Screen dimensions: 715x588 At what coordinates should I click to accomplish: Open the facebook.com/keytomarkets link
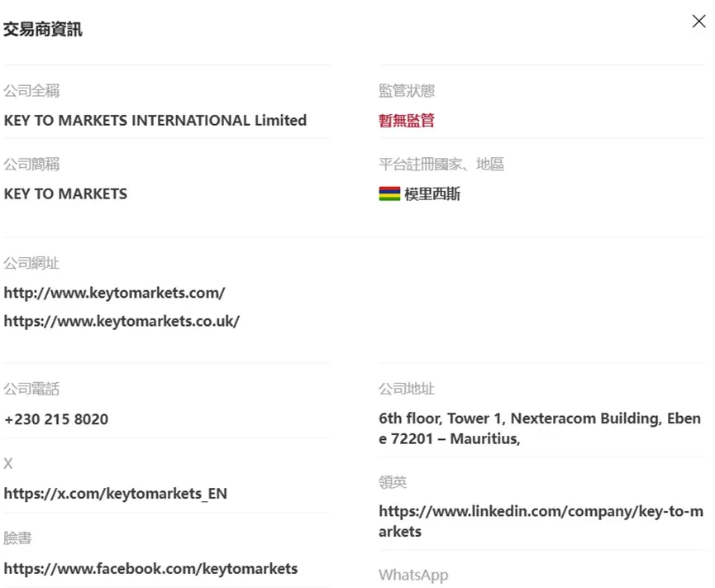[x=150, y=569]
